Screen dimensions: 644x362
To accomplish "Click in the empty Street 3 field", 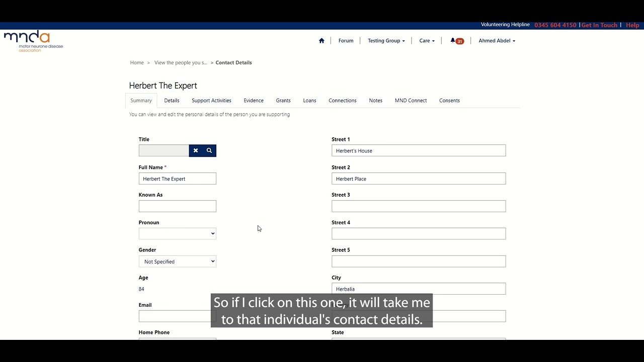I will point(419,206).
